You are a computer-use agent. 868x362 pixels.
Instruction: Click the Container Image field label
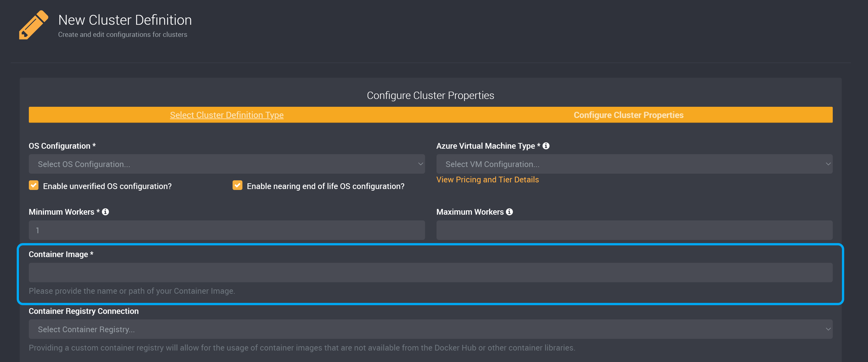pos(61,254)
